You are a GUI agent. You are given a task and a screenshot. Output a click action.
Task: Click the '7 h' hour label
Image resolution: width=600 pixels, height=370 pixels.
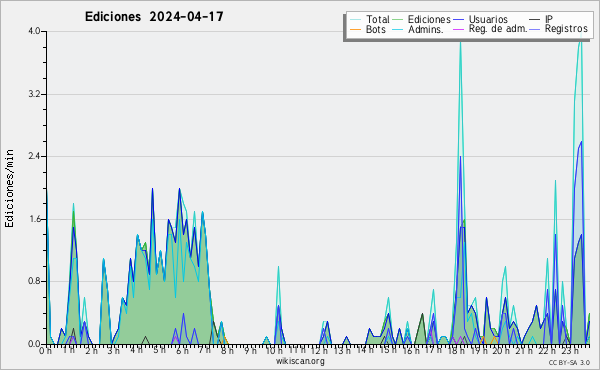point(205,350)
